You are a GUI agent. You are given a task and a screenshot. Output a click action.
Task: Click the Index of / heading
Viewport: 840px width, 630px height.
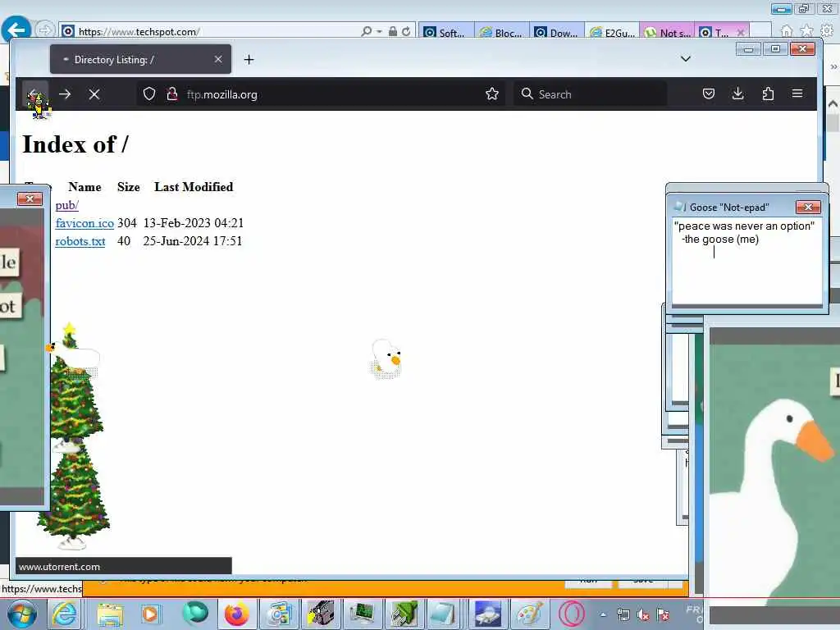(75, 144)
